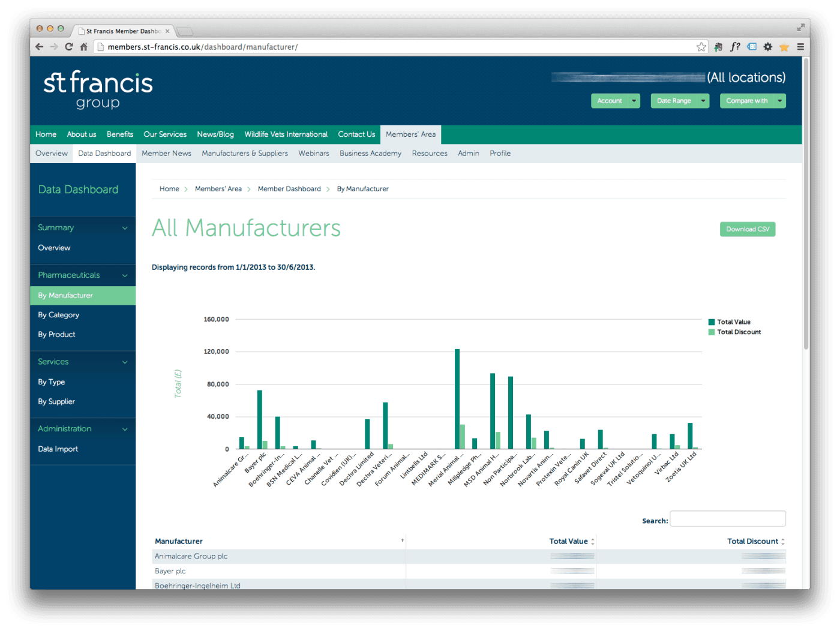
Task: Close the St Francis Member Dashboard tab
Action: (167, 31)
